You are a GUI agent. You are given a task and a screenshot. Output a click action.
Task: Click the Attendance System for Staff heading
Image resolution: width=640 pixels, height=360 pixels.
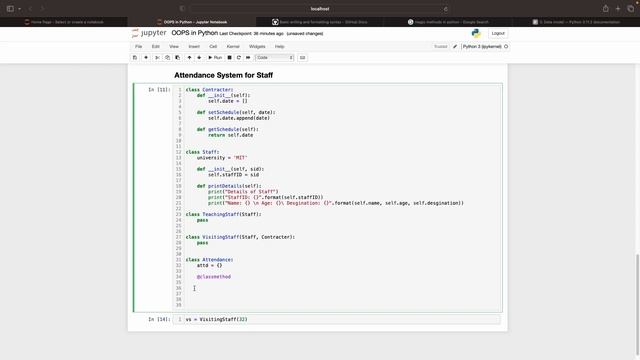224,75
